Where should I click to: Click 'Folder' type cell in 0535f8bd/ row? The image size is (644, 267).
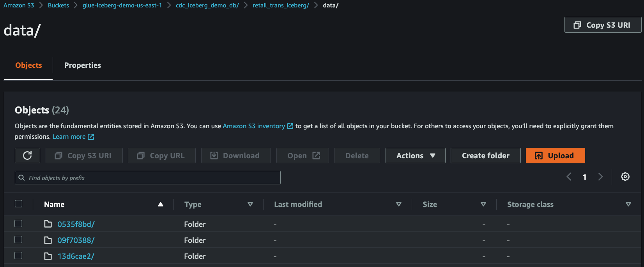195,224
